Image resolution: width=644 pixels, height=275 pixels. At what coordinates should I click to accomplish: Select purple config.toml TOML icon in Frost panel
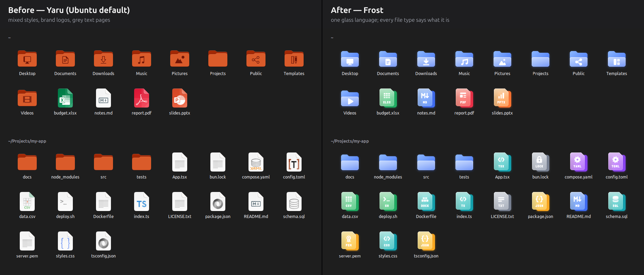coord(617,162)
